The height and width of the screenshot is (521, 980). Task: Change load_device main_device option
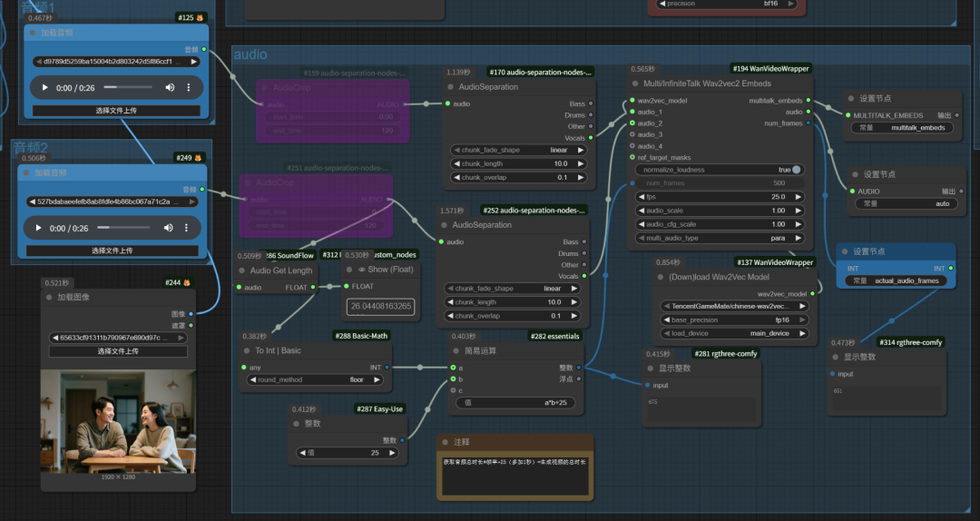(734, 333)
